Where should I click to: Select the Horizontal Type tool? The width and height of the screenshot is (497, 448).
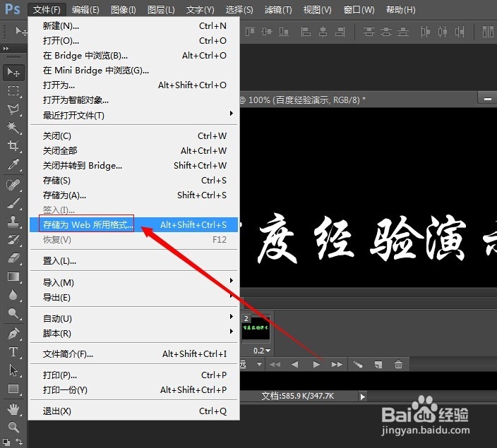pyautogui.click(x=13, y=351)
